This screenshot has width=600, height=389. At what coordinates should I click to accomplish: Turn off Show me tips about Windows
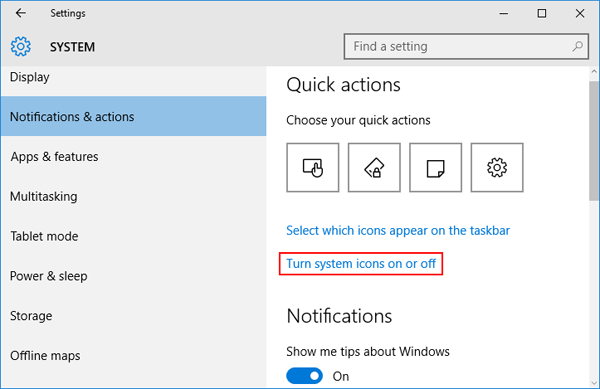coord(305,376)
